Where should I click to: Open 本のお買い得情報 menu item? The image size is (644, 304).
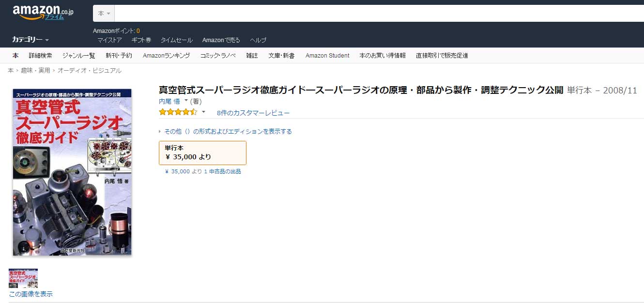(x=383, y=56)
